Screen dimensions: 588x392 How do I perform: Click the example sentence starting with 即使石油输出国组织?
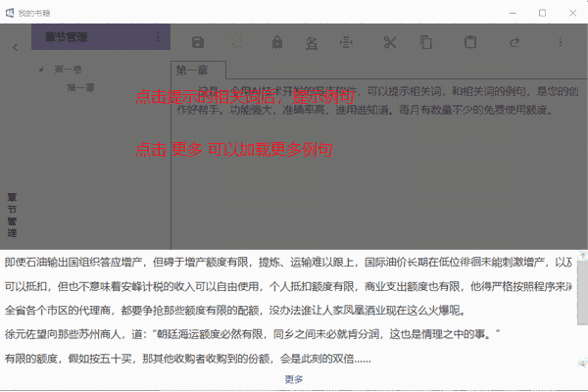coord(288,262)
